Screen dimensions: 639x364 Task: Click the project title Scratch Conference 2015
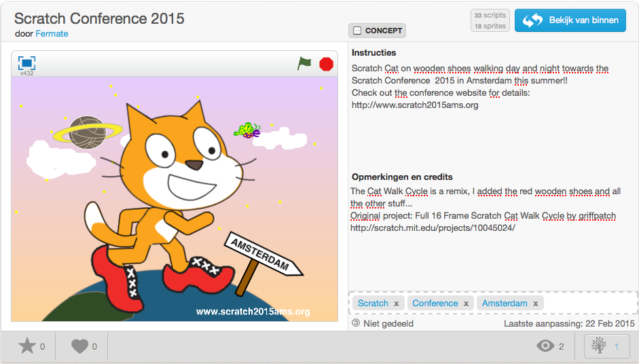pyautogui.click(x=99, y=18)
